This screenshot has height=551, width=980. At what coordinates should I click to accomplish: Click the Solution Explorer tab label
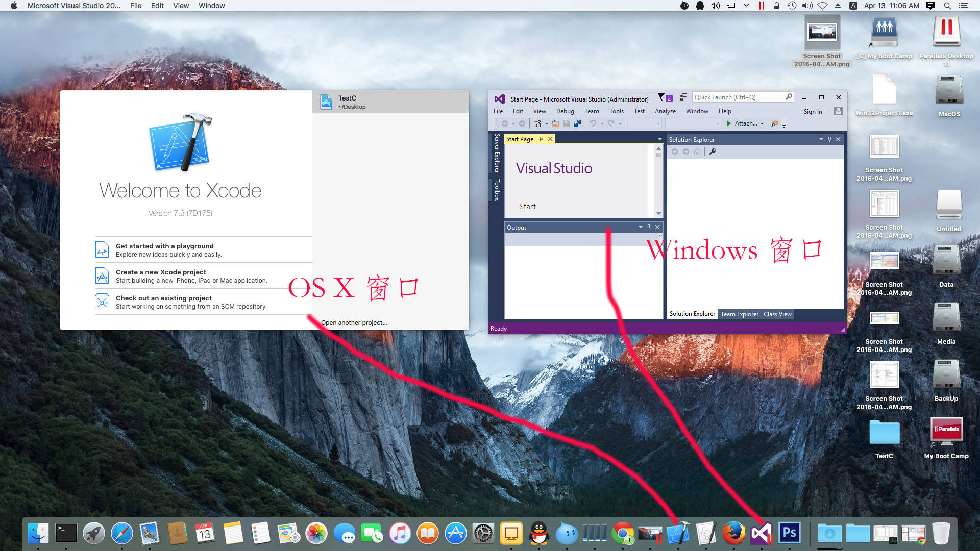(x=692, y=314)
